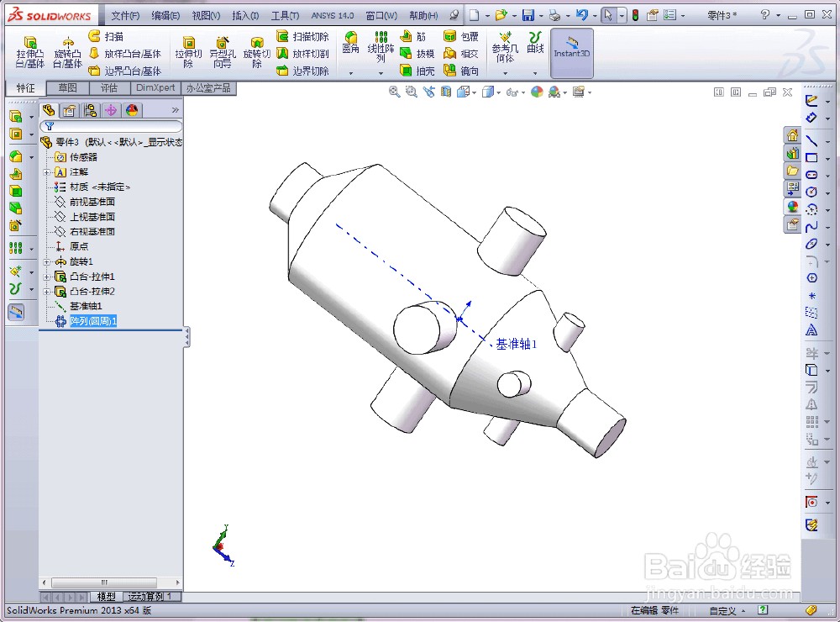
Task: Click the 镜向 mirror tool
Action: pos(461,71)
